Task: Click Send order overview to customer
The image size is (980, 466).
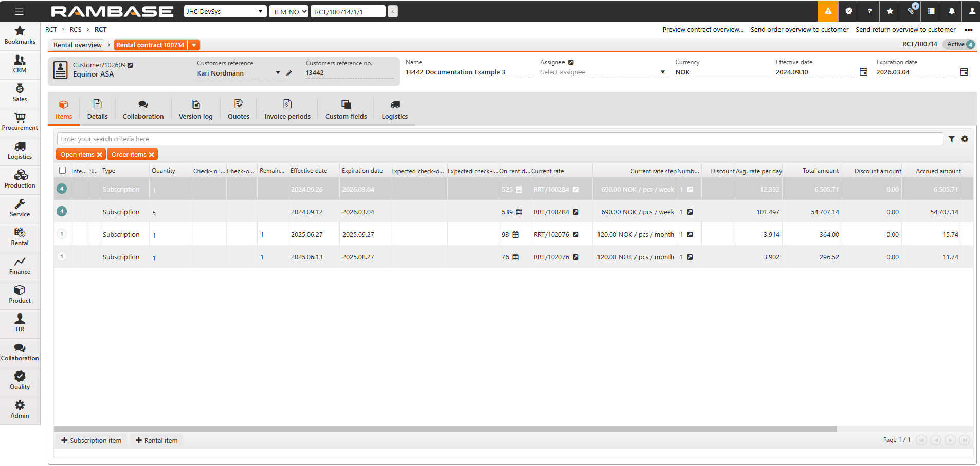Action: (800, 30)
